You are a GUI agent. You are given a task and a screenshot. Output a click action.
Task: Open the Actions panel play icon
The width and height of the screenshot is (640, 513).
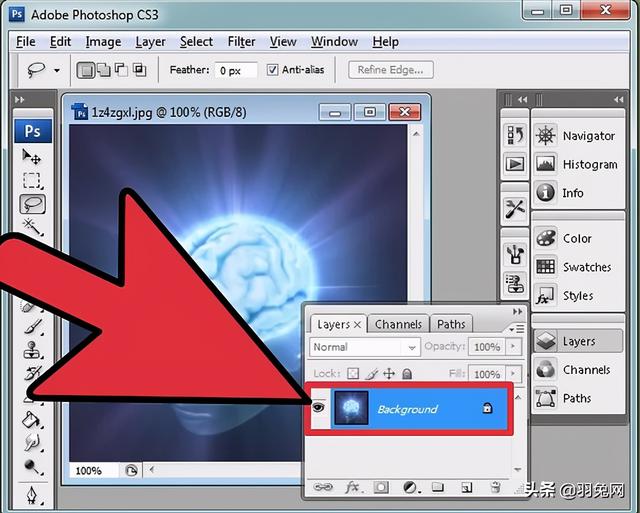pyautogui.click(x=515, y=164)
